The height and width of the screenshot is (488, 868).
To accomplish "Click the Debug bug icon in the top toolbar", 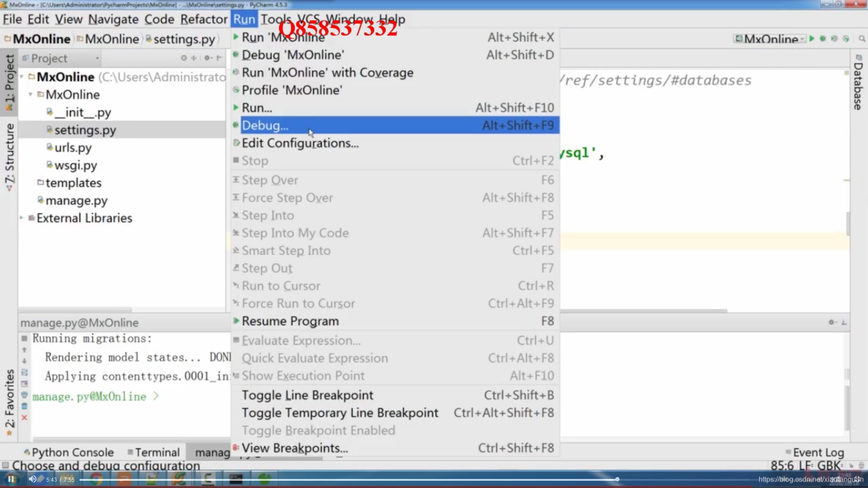I will 823,38.
